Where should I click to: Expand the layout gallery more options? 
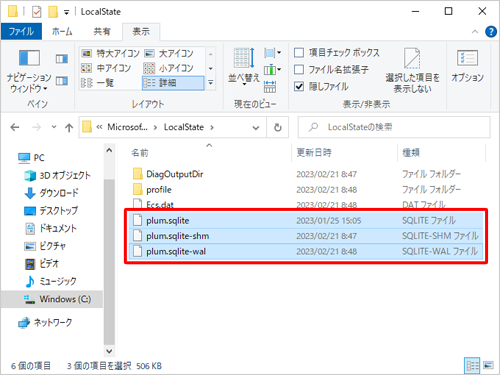click(x=211, y=82)
